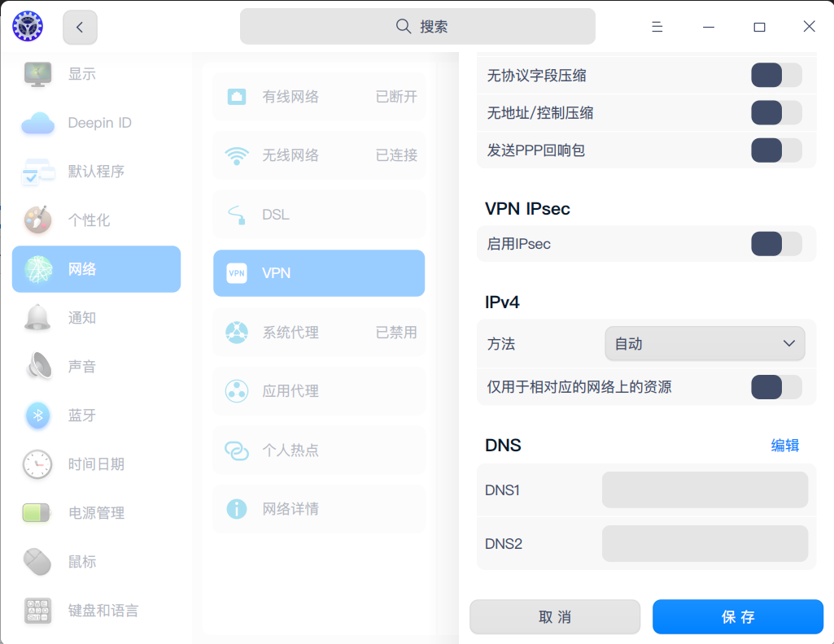Click the DSL connection icon

237,215
